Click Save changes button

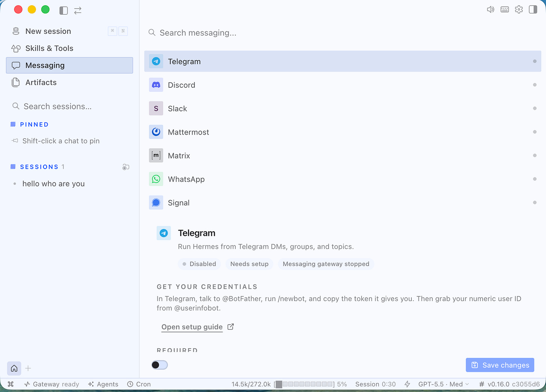click(x=500, y=365)
